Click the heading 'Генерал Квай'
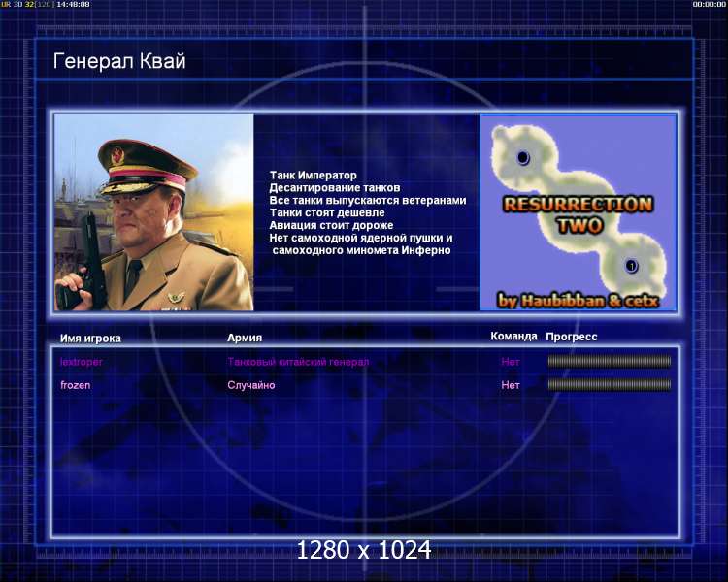Viewport: 728px width, 582px height. coord(119,61)
